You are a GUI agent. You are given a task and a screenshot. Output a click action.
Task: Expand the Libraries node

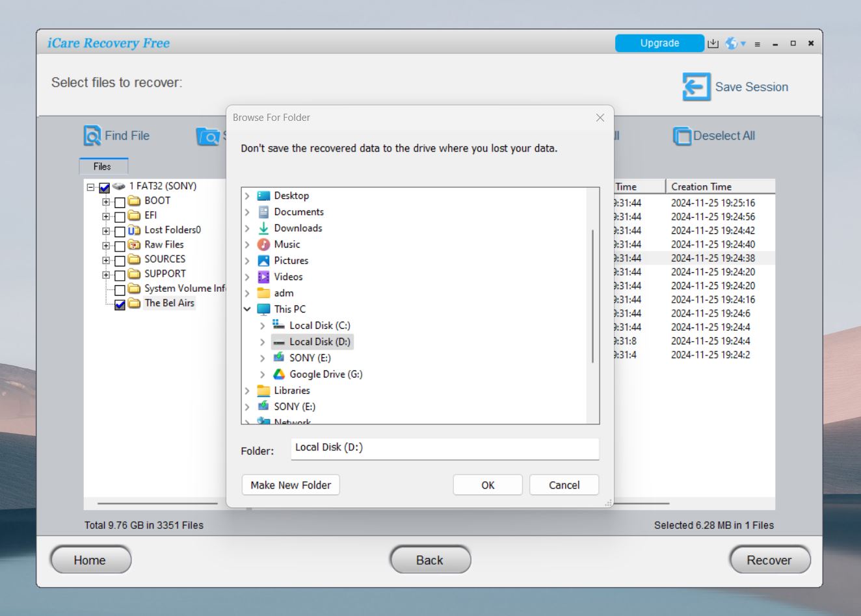[247, 391]
